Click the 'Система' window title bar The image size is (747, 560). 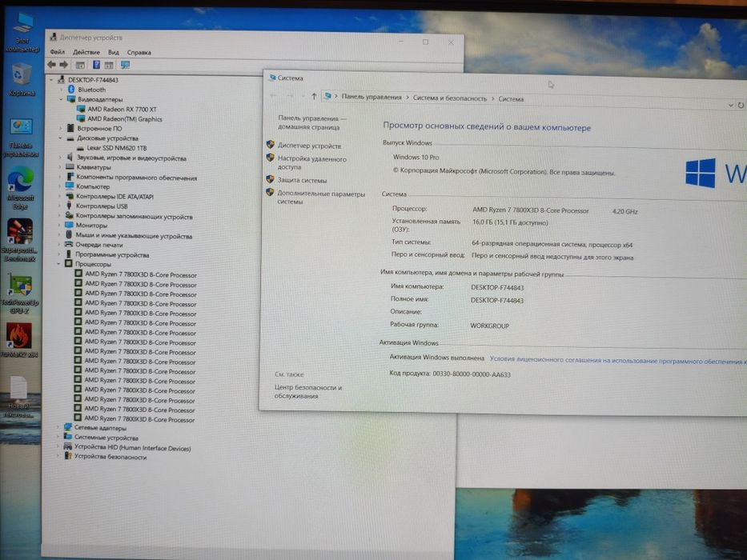(505, 79)
